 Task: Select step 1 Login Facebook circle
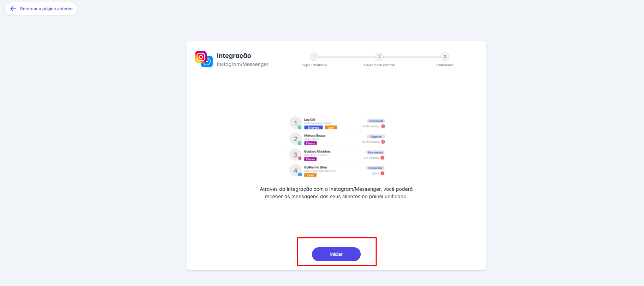(x=314, y=57)
